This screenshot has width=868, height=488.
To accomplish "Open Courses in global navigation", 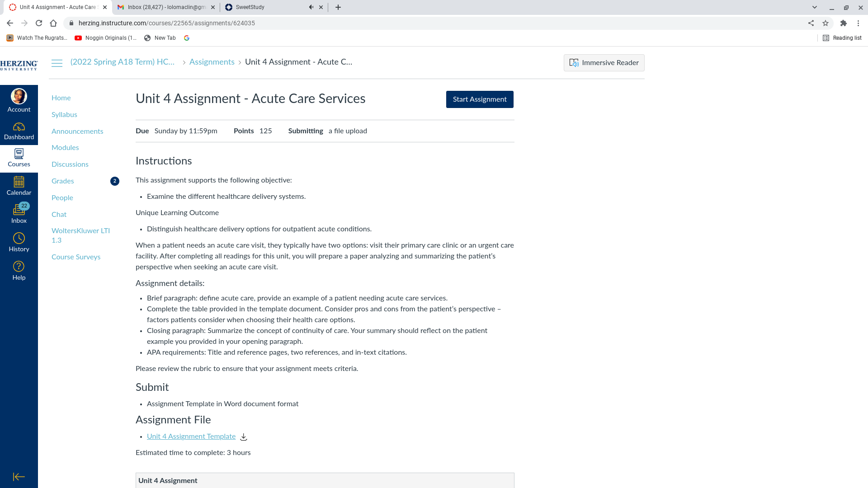I will coord(19,159).
